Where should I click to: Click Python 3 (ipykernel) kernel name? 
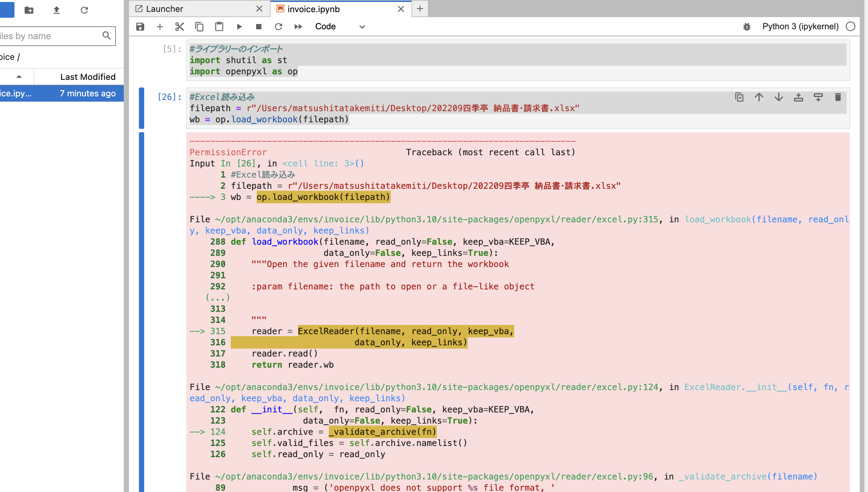tap(800, 26)
